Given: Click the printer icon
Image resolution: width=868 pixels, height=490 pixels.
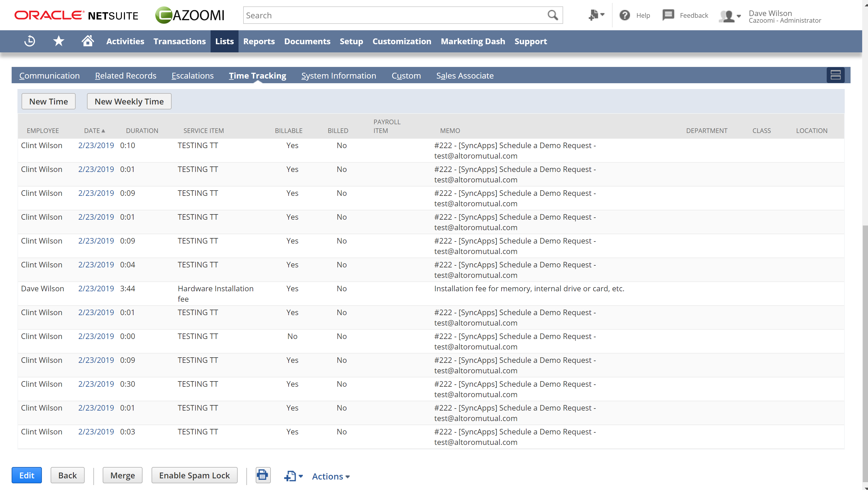Looking at the screenshot, I should click(x=263, y=475).
